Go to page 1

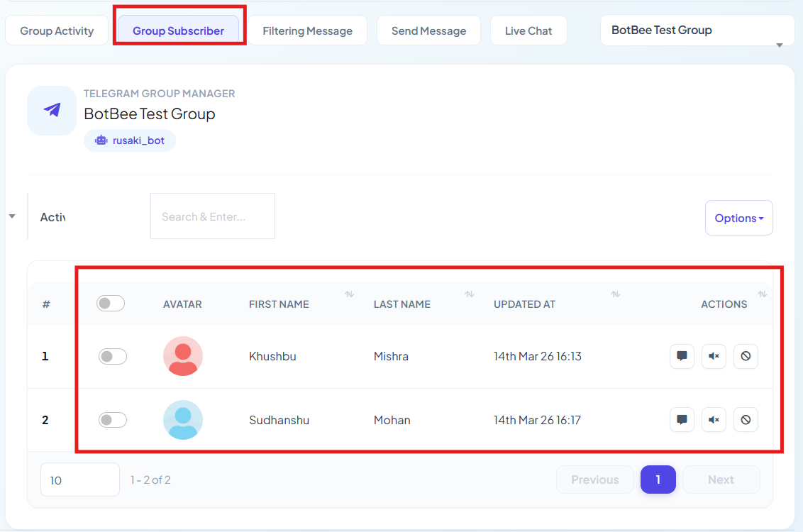pyautogui.click(x=658, y=480)
